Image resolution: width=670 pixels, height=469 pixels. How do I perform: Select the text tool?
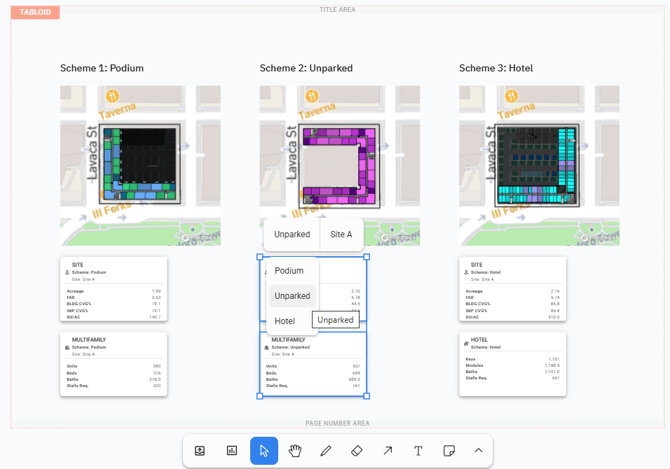(418, 451)
